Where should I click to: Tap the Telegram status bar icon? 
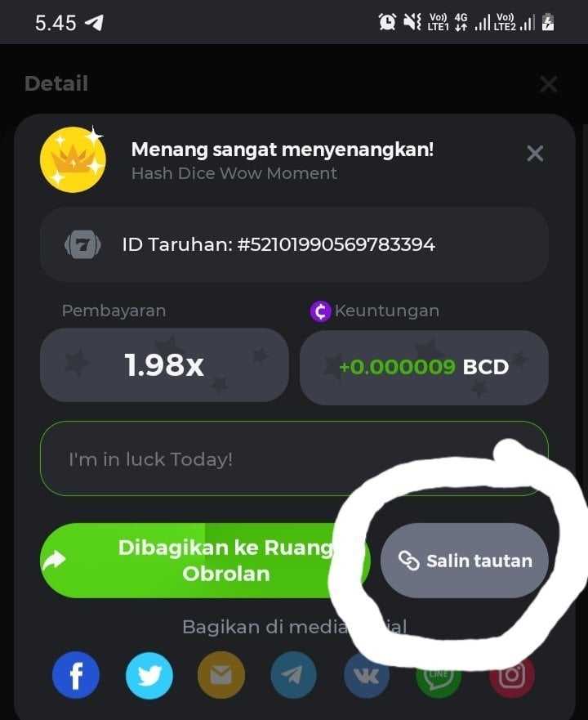pyautogui.click(x=95, y=23)
